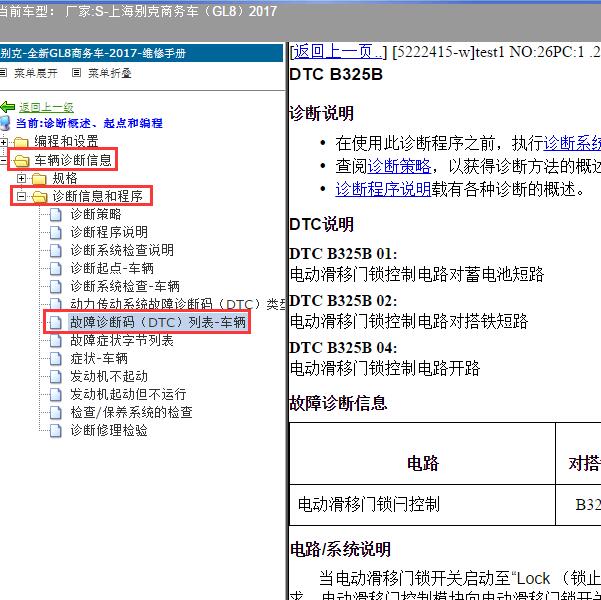
Task: Expand the 编程和设置 folder node
Action: pyautogui.click(x=3, y=142)
